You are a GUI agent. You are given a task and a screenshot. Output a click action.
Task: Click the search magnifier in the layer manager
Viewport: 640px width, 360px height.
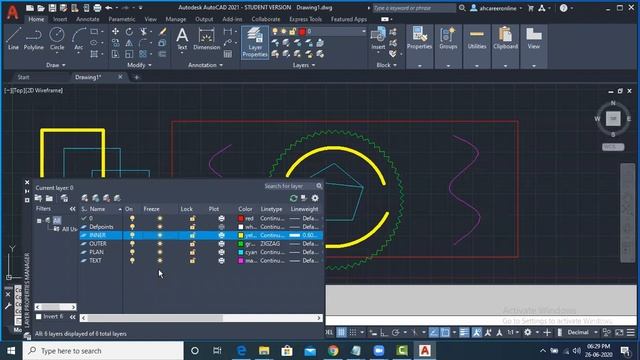[x=319, y=186]
